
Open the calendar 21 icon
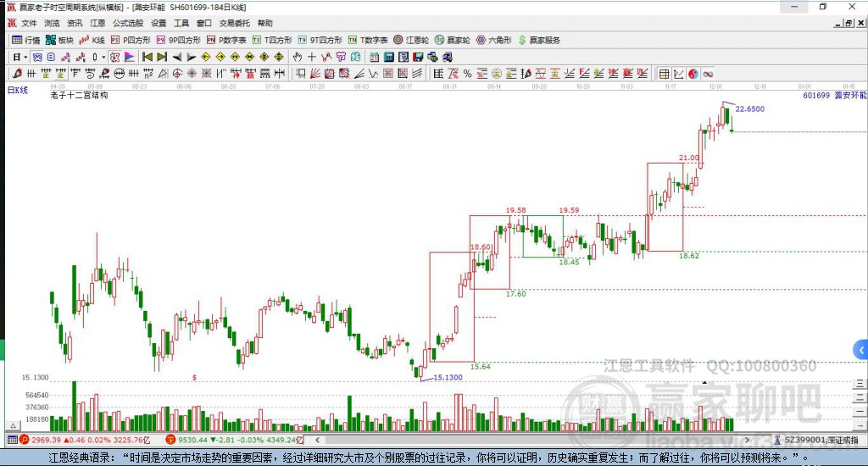coord(374,57)
